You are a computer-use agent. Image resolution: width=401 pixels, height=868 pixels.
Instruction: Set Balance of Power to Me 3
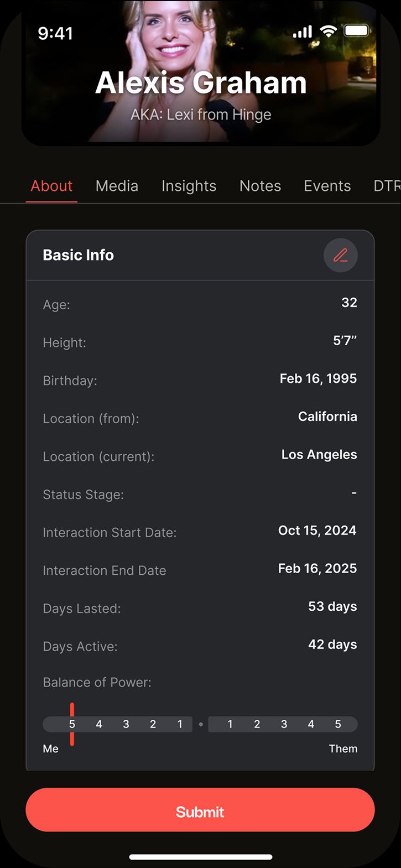pos(126,724)
